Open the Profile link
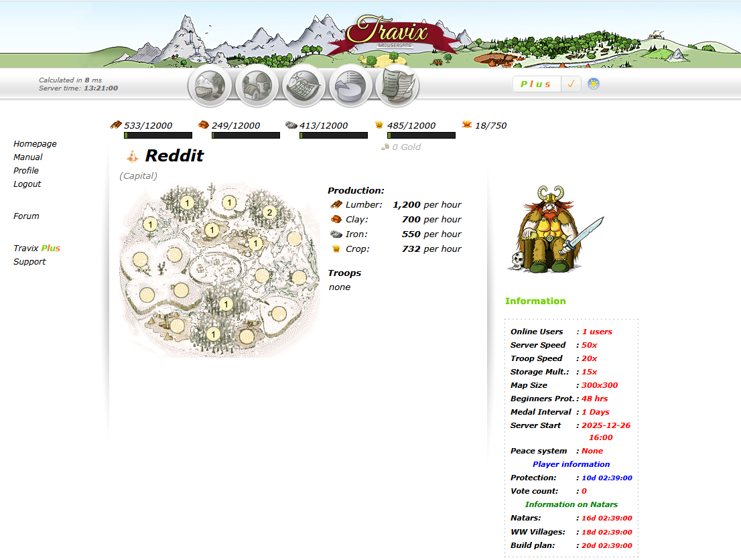Screen dimensions: 741x560 (26, 171)
